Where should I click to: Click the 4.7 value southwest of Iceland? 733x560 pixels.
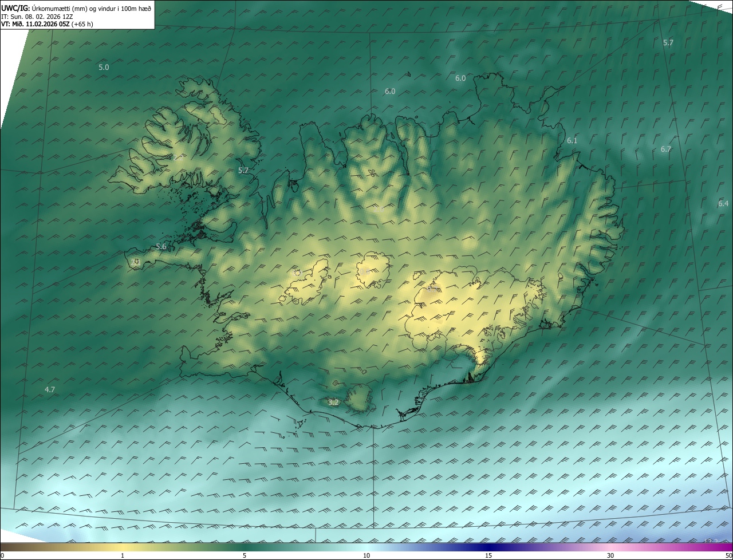[x=50, y=389]
